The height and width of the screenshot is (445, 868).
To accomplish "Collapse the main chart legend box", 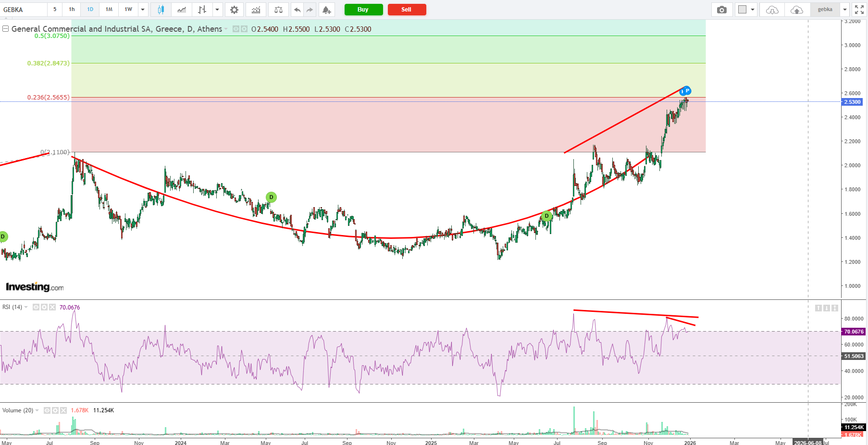I will (5, 29).
